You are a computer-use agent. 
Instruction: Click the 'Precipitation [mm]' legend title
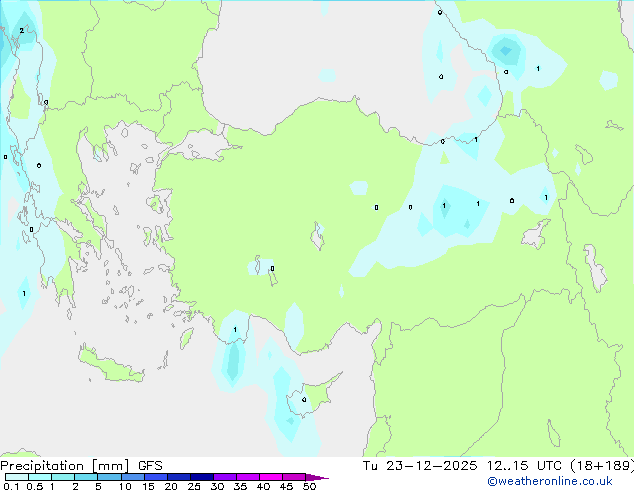point(65,466)
